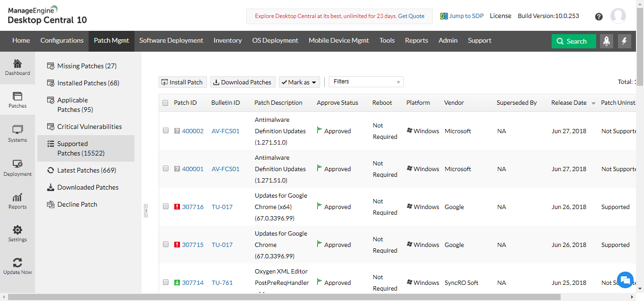Click the rocket quick launch icon
This screenshot has width=644, height=301.
point(607,41)
